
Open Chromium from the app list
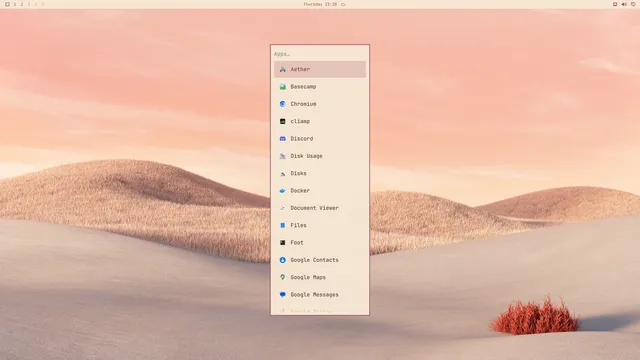point(320,104)
